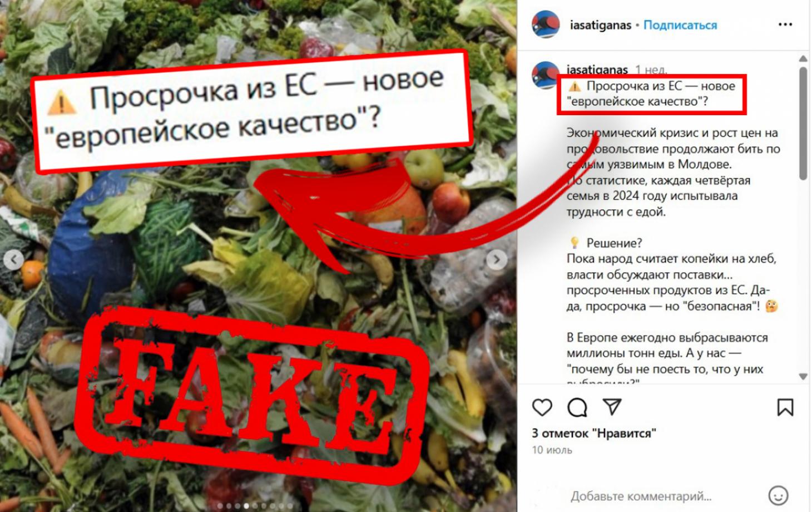Click caption scrollbar up arrow

(803, 58)
